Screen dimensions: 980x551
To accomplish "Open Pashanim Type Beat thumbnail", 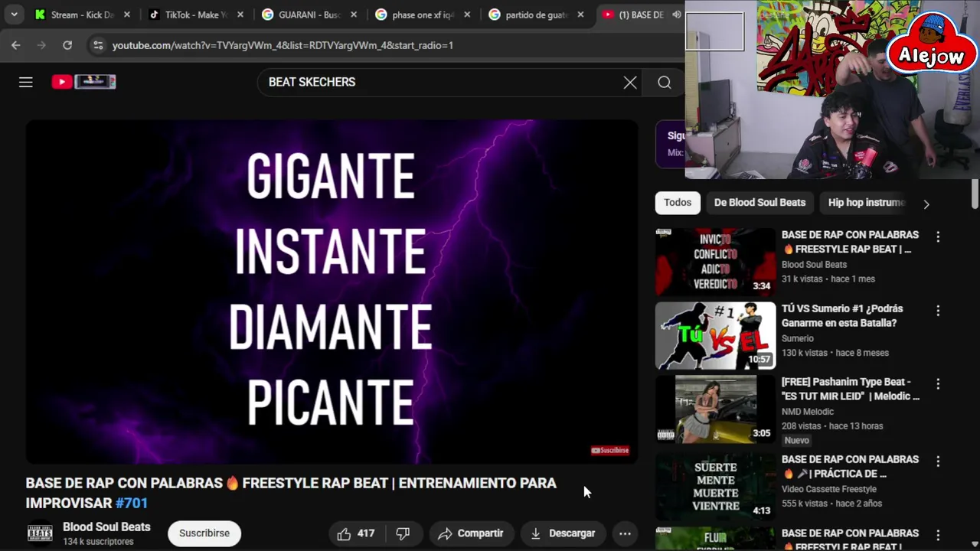I will click(715, 409).
